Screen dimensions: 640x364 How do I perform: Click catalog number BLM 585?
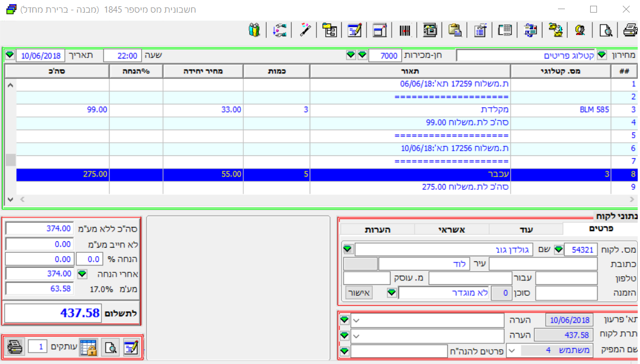coord(594,109)
